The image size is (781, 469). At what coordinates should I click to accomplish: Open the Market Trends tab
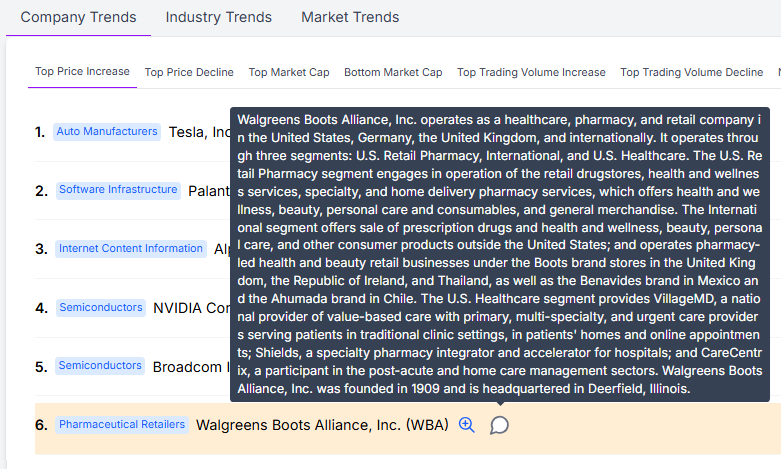coord(350,17)
